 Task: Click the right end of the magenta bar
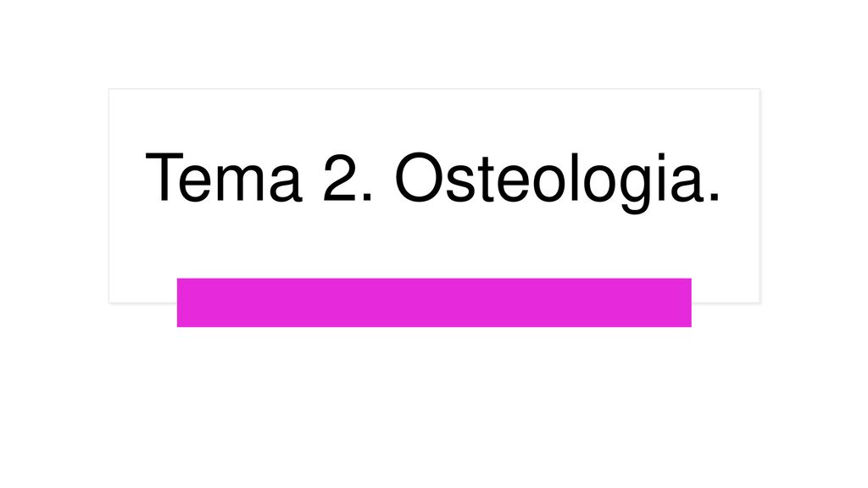pos(688,302)
